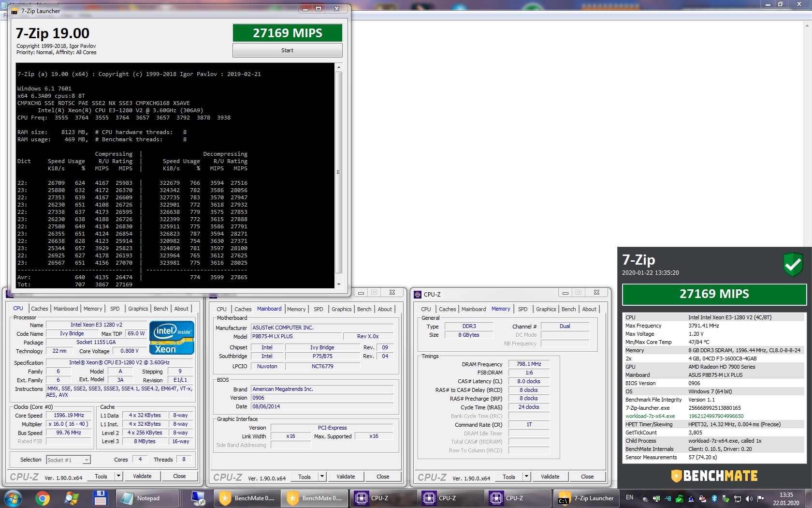Select SPD tab in CPU-Z Mainboard window

coord(319,309)
